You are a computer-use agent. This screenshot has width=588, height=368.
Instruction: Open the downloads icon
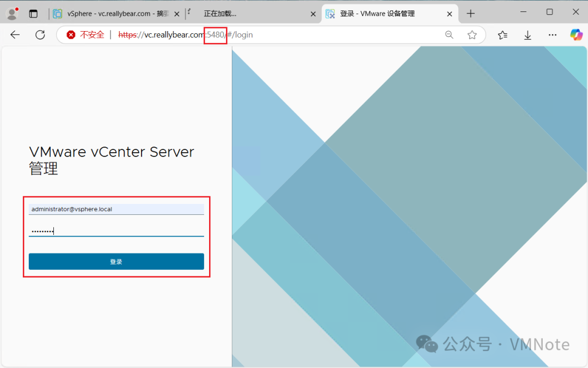click(x=528, y=35)
